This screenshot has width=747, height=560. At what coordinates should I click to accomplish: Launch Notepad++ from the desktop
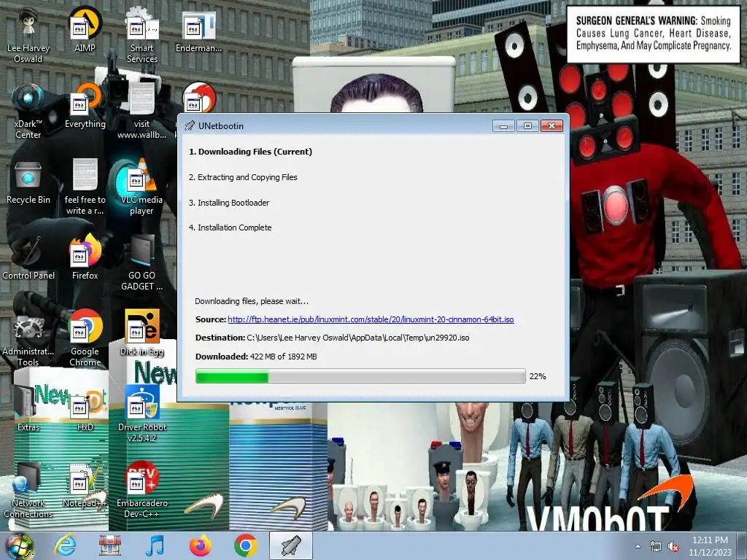coord(85,485)
